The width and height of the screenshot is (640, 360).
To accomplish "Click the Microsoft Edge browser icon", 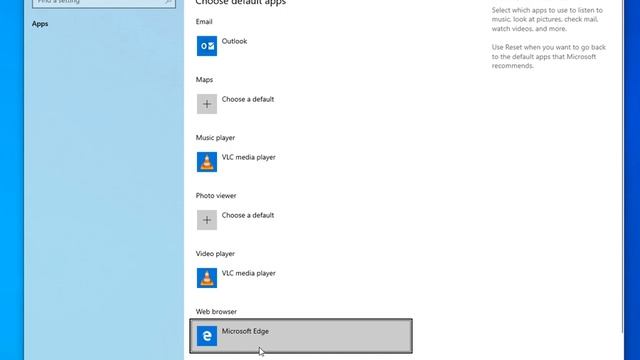I will (x=207, y=336).
